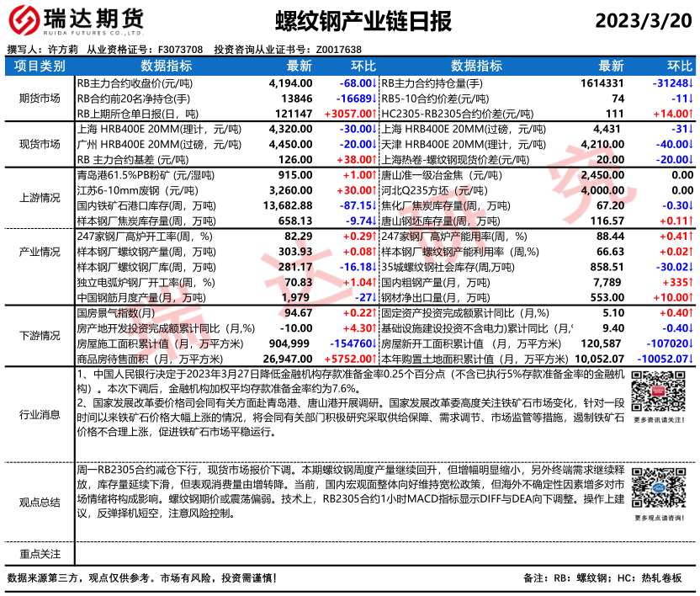Viewport: 700px width, 596px height.
Task: Click the RB主力合约收盘价 indicator name
Action: pyautogui.click(x=135, y=83)
